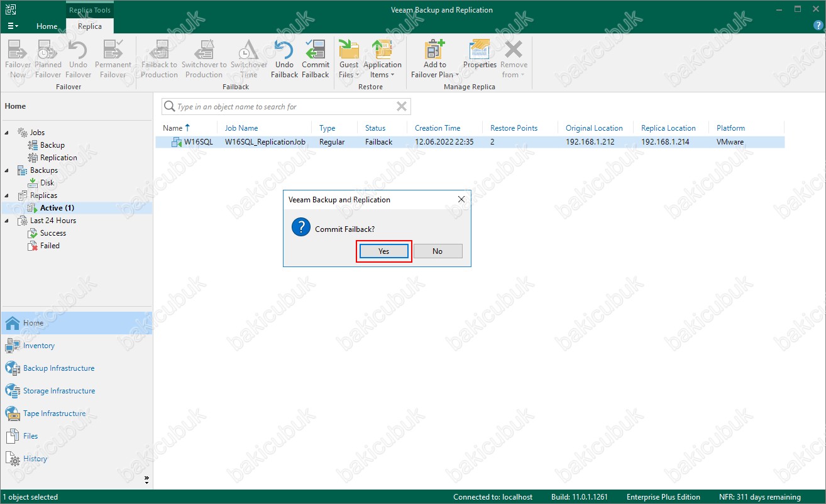Open the Inventory navigation view
The height and width of the screenshot is (504, 826).
click(76, 346)
